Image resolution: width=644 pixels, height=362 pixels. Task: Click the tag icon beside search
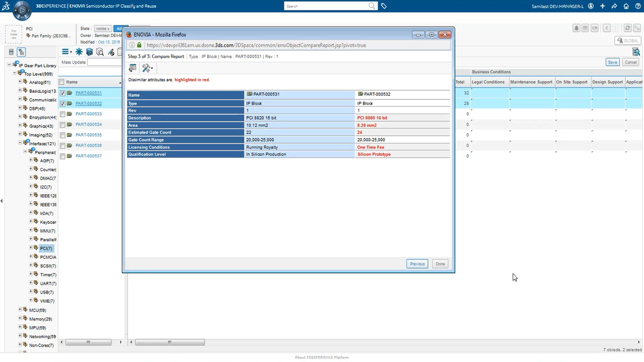pos(384,6)
